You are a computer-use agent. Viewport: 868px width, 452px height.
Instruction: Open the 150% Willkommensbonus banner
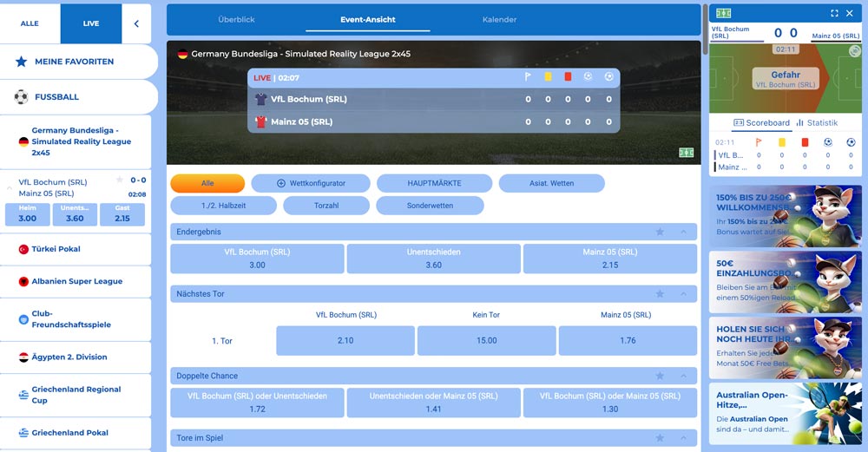(786, 216)
